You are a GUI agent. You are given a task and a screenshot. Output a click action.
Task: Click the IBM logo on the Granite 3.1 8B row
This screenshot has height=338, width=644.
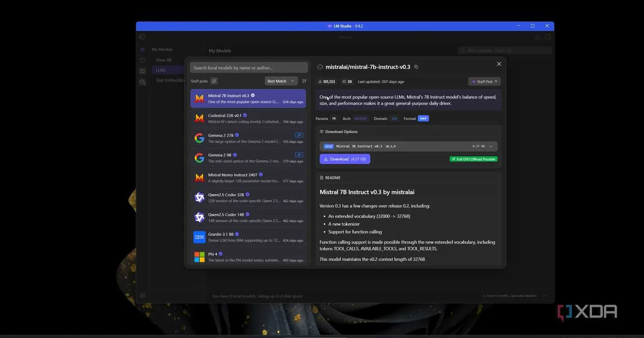coord(200,237)
